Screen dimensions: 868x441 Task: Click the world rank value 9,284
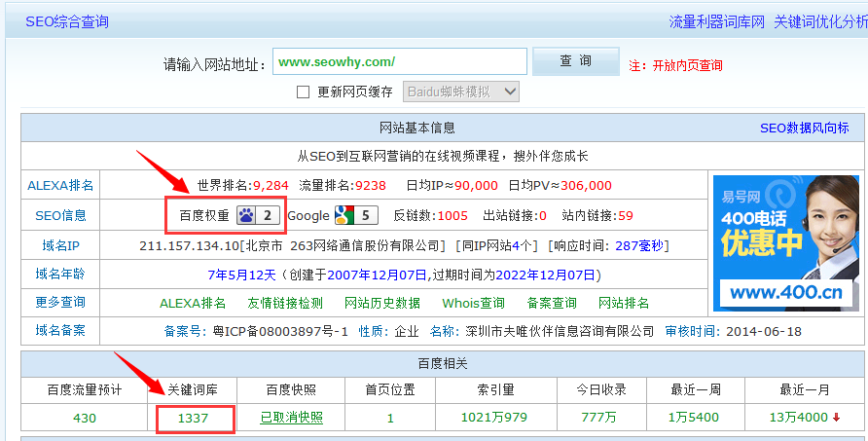[271, 186]
